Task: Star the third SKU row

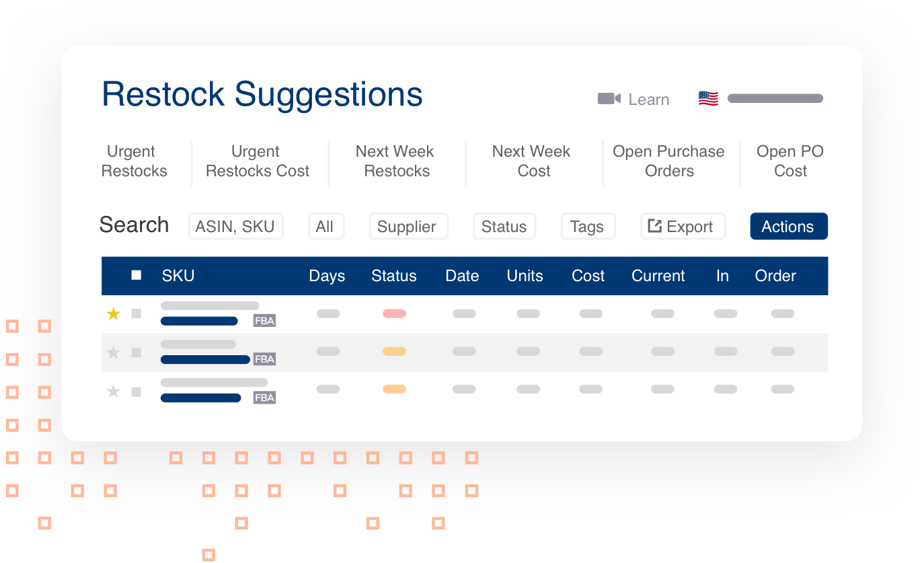Action: 114,391
